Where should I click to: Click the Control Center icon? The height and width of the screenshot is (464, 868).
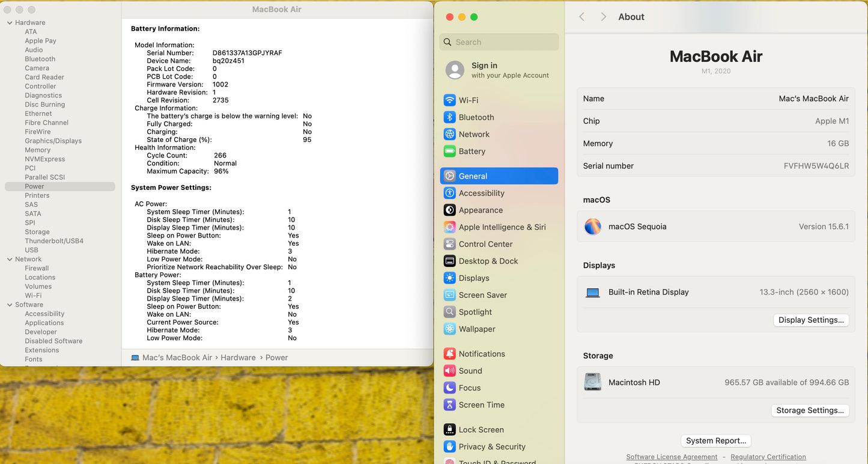[x=449, y=244]
